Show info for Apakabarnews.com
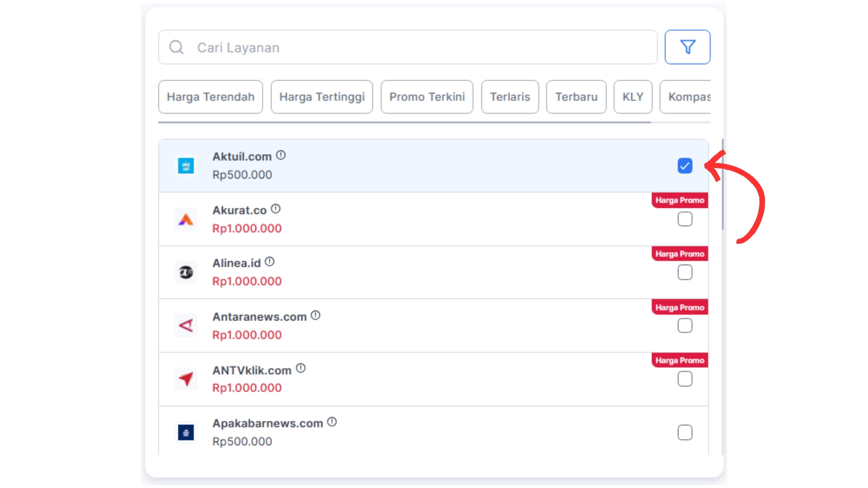This screenshot has height=488, width=868. click(x=332, y=422)
